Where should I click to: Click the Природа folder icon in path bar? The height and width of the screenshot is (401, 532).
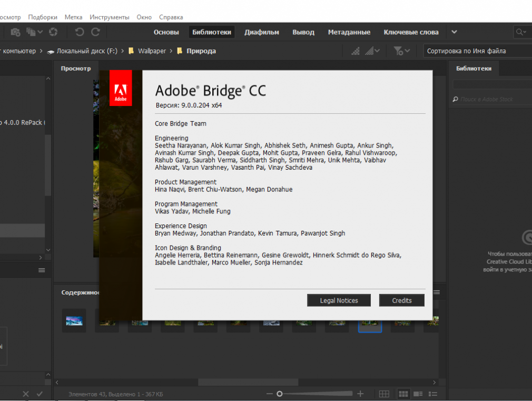click(180, 51)
